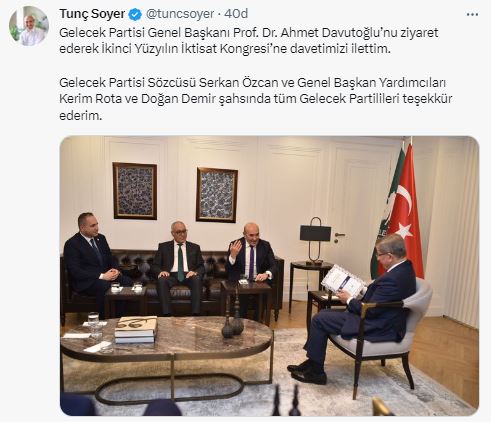The width and height of the screenshot is (491, 422).
Task: Click the left framed calligraphy artwork on wall
Action: pos(135,191)
